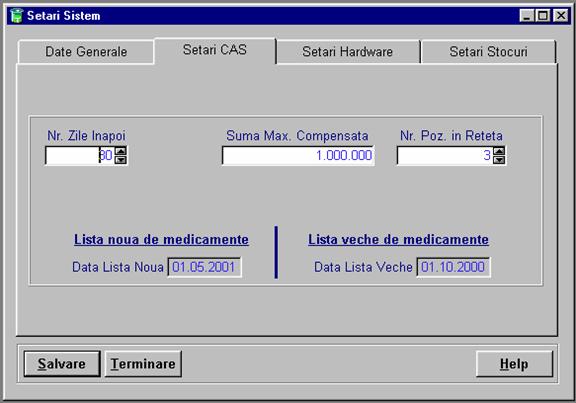Open the Setari Hardware tab
The height and width of the screenshot is (403, 576).
click(x=348, y=52)
